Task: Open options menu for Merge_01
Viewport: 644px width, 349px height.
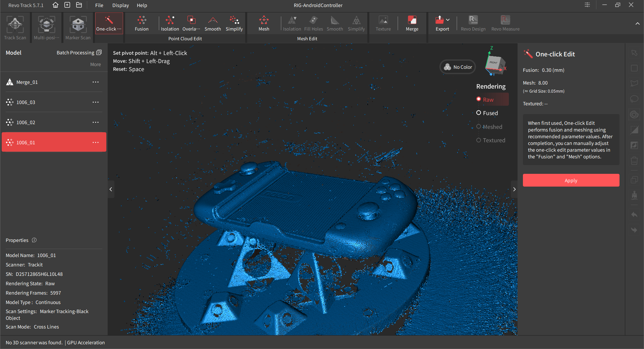Action: 96,82
